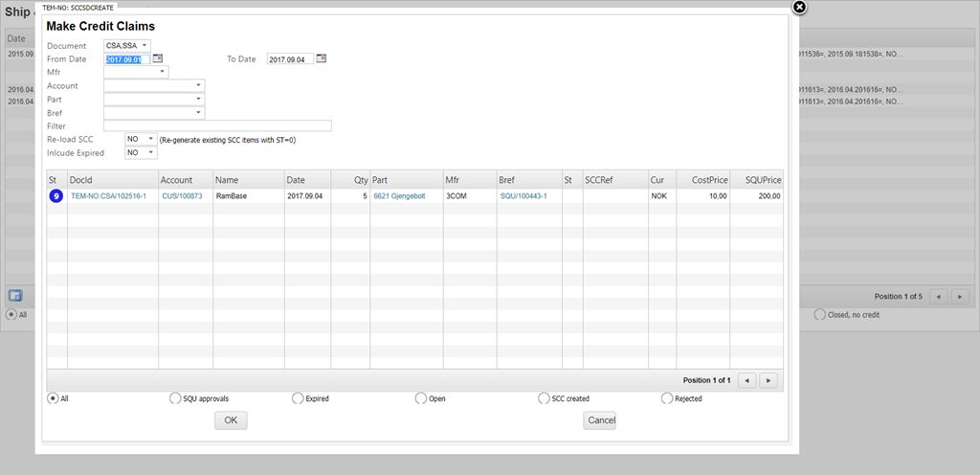Go to previous page in claims grid
The height and width of the screenshot is (475, 980).
[747, 380]
